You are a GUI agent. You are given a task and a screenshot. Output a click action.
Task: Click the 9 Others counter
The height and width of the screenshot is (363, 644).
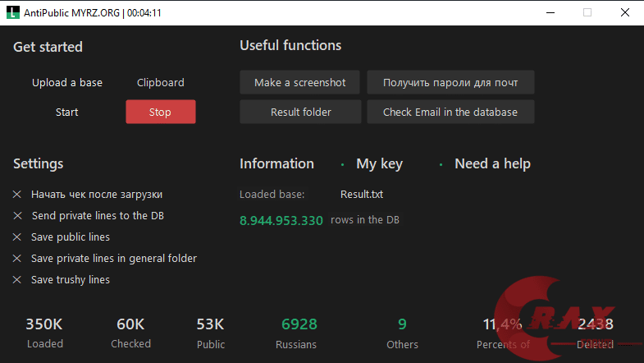pyautogui.click(x=402, y=332)
